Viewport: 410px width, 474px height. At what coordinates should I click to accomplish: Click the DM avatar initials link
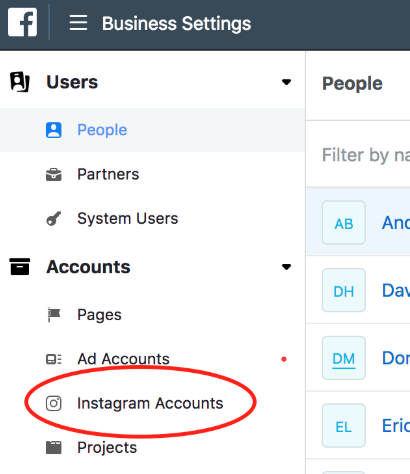pyautogui.click(x=344, y=359)
